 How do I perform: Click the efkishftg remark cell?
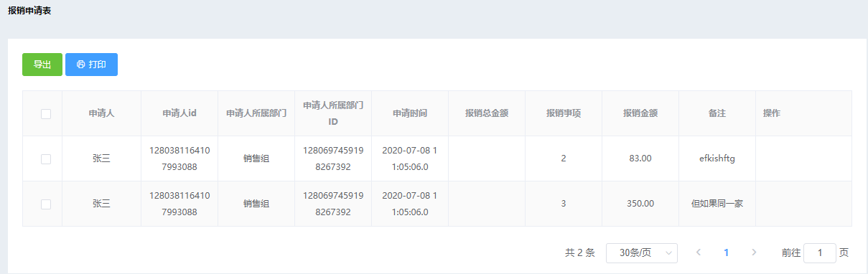(717, 159)
